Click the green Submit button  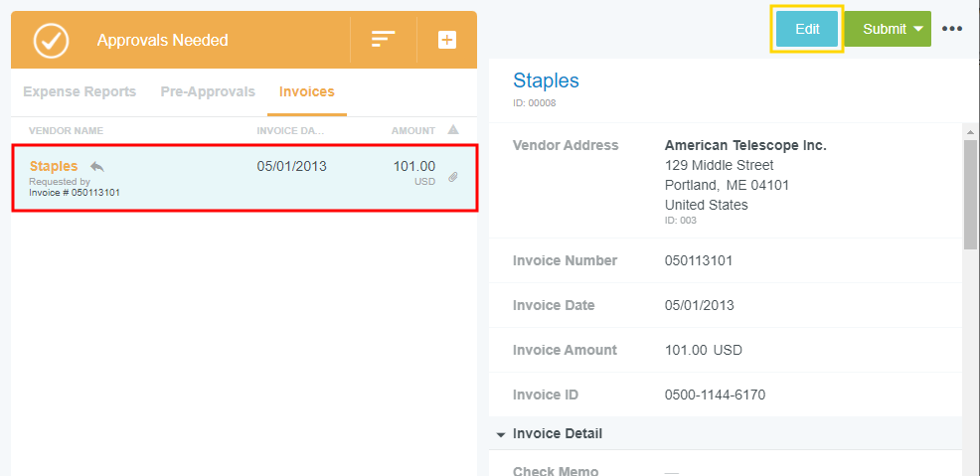(883, 29)
